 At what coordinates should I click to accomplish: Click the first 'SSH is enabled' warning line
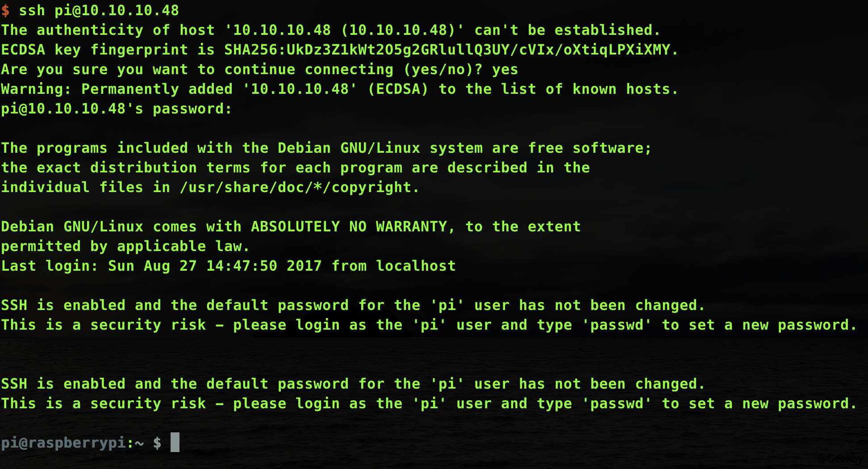coord(353,305)
